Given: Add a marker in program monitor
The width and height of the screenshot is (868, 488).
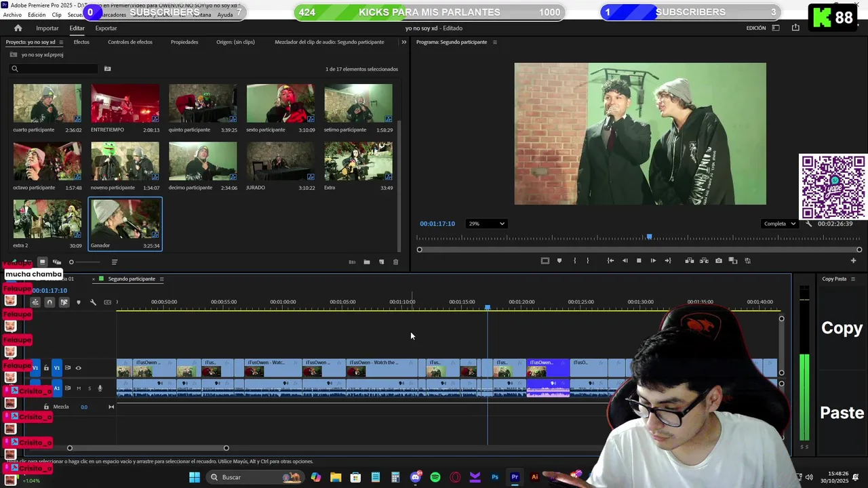Looking at the screenshot, I should (x=559, y=261).
